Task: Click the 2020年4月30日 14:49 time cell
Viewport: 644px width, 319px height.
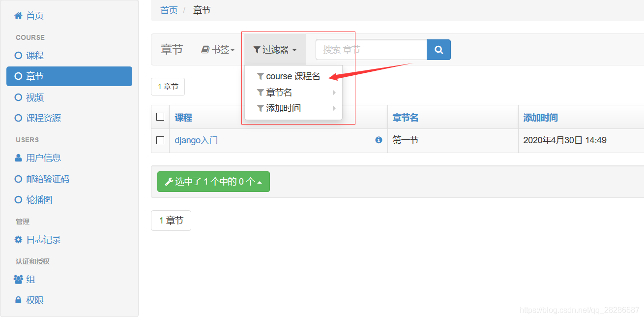Action: point(565,140)
